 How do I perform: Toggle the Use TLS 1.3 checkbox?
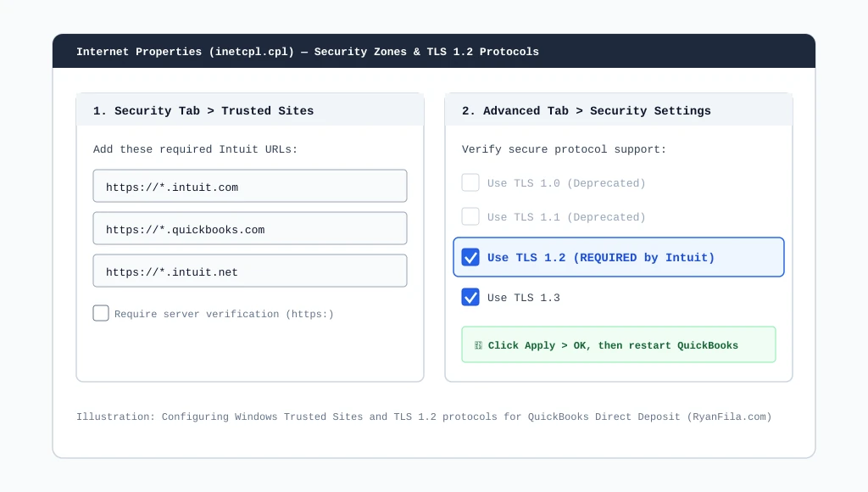(x=470, y=297)
